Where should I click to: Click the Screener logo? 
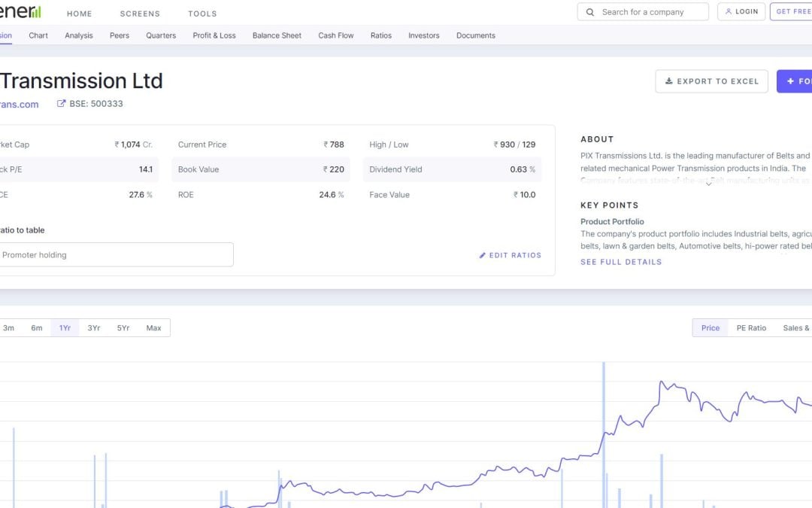(x=20, y=11)
